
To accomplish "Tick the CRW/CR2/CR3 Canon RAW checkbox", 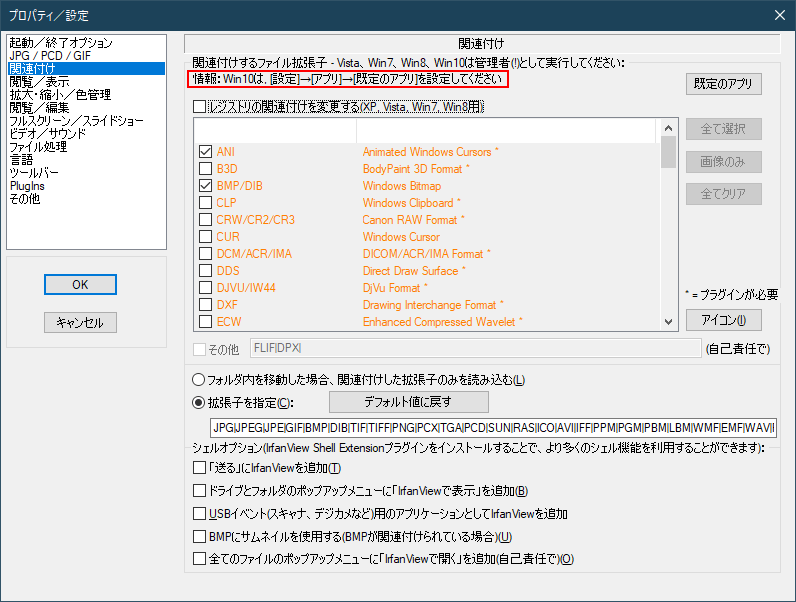I will coord(206,220).
